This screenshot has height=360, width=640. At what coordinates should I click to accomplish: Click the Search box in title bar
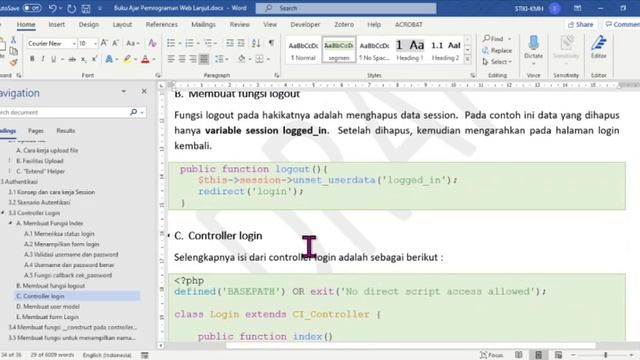pos(346,8)
